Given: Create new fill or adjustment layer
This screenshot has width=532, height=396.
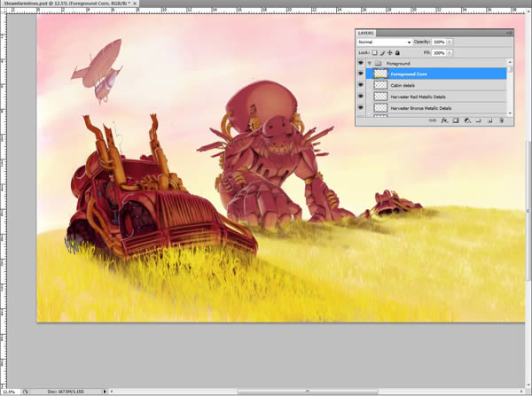Looking at the screenshot, I should 467,120.
